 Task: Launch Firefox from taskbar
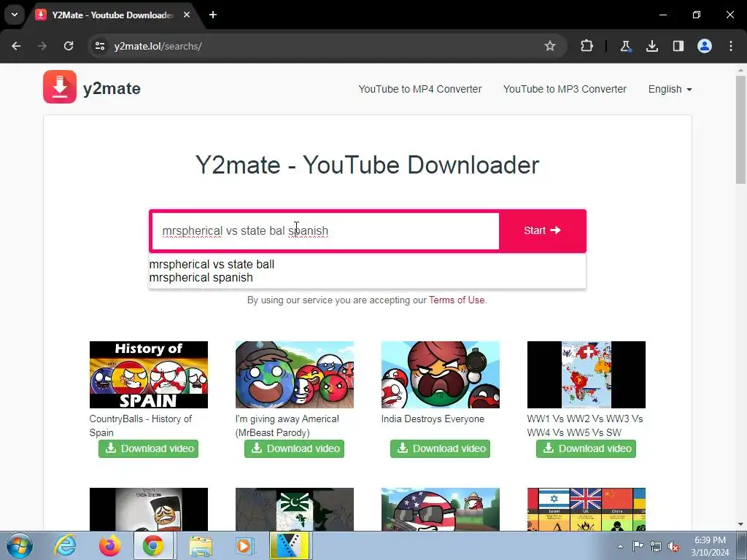click(109, 545)
